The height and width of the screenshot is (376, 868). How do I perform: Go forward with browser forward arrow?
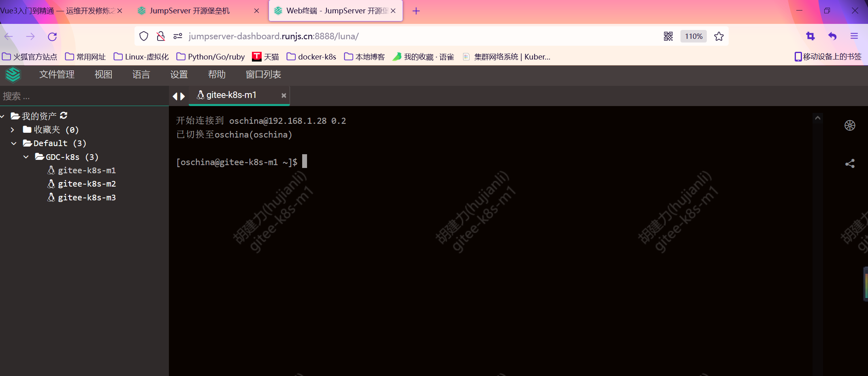(30, 36)
